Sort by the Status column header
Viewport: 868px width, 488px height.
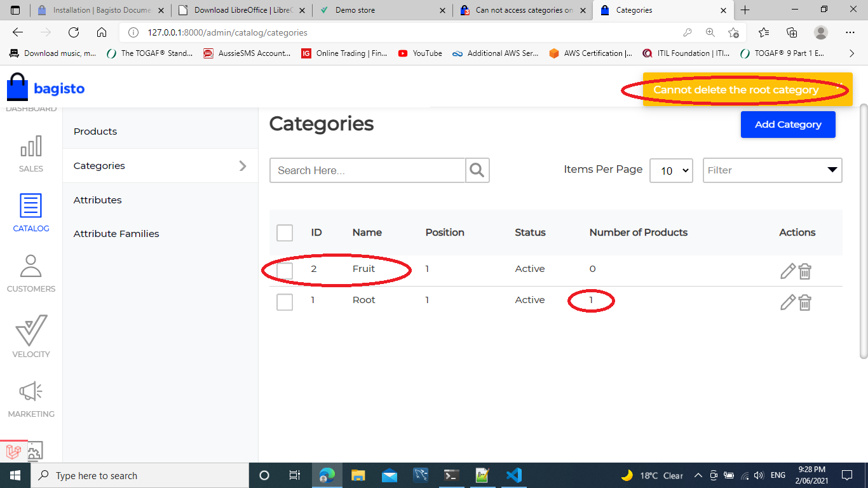click(x=530, y=233)
